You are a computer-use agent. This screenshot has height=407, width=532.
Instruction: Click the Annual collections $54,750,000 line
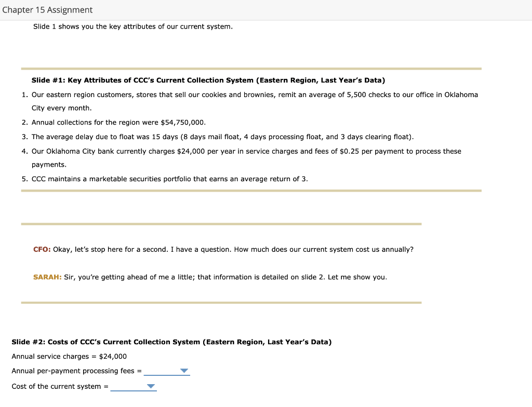[x=118, y=123]
